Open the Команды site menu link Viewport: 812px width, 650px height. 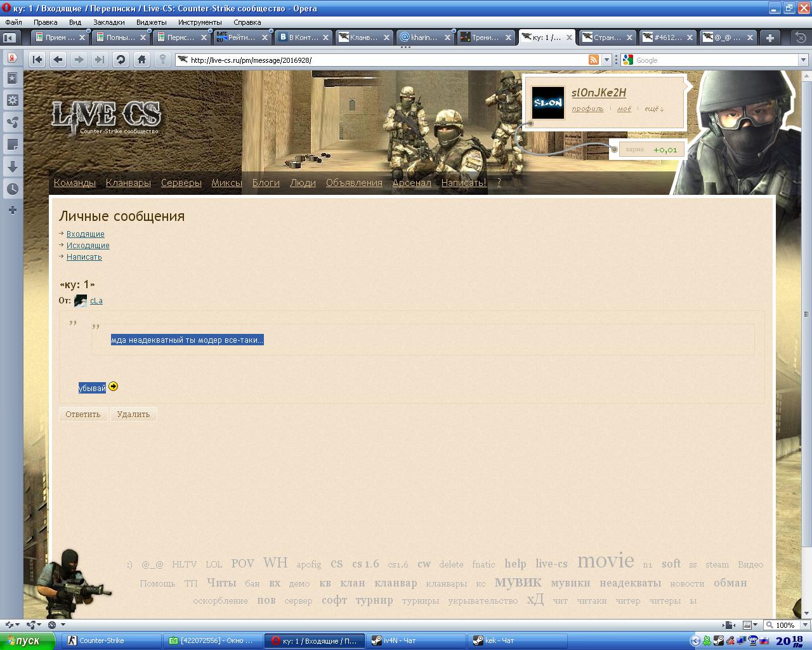75,183
